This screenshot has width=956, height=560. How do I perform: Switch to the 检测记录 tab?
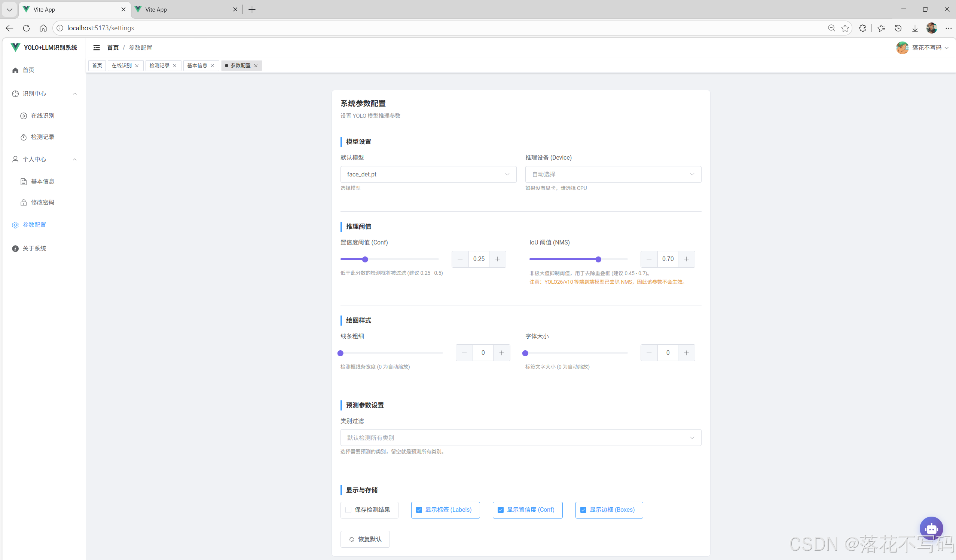pyautogui.click(x=159, y=65)
